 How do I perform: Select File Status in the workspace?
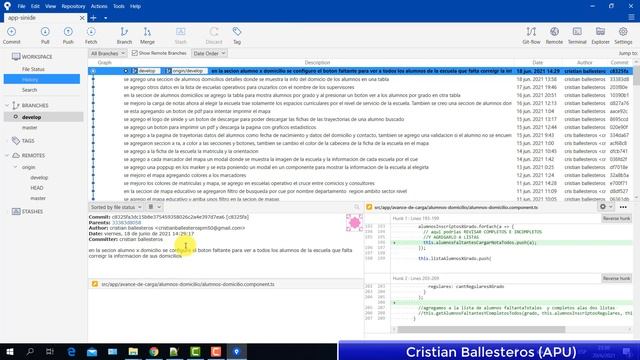[33, 69]
